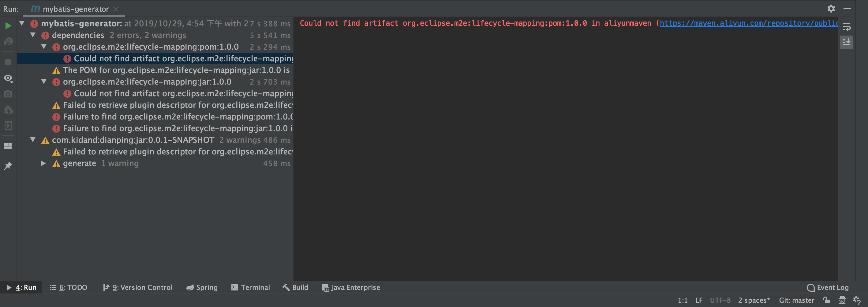This screenshot has height=307, width=868.
Task: Select the mybatis-generator run tab
Action: coord(74,9)
